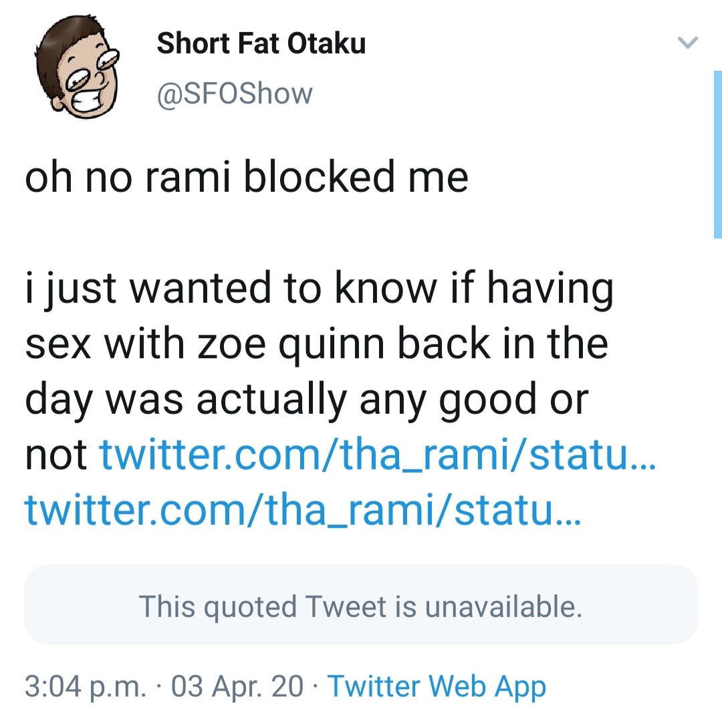Click the unavailable quoted Tweet box

point(361,605)
